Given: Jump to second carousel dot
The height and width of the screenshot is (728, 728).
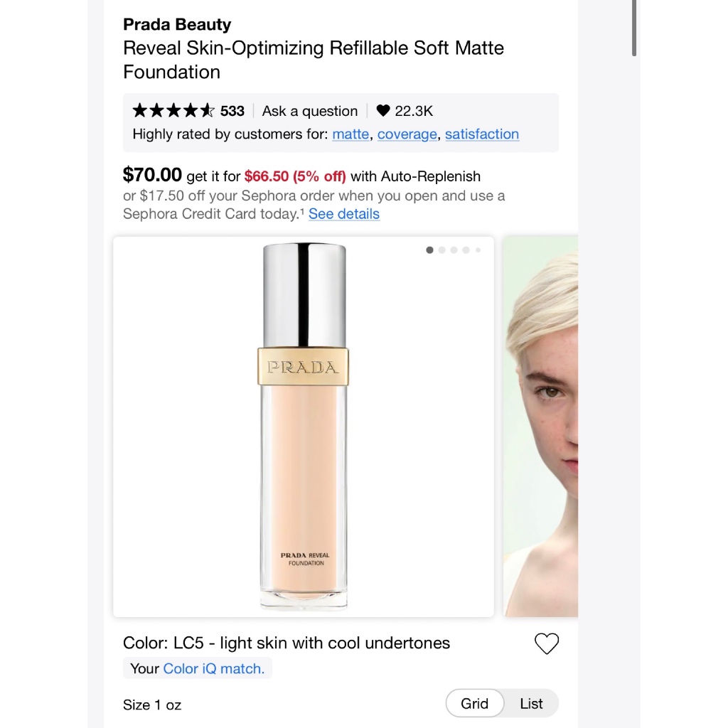Looking at the screenshot, I should pos(441,250).
